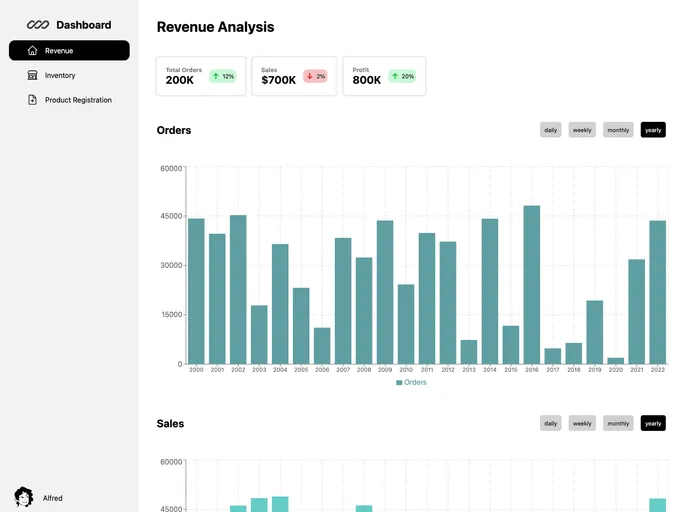Image resolution: width=688 pixels, height=512 pixels.
Task: Set Sales chart to weekly view
Action: coord(582,423)
